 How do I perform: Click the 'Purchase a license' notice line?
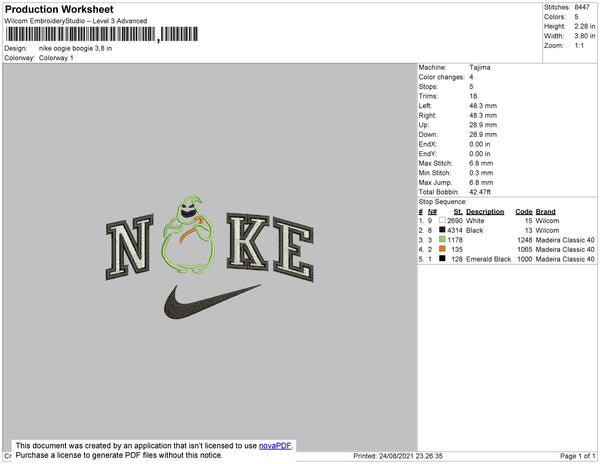pos(119,455)
